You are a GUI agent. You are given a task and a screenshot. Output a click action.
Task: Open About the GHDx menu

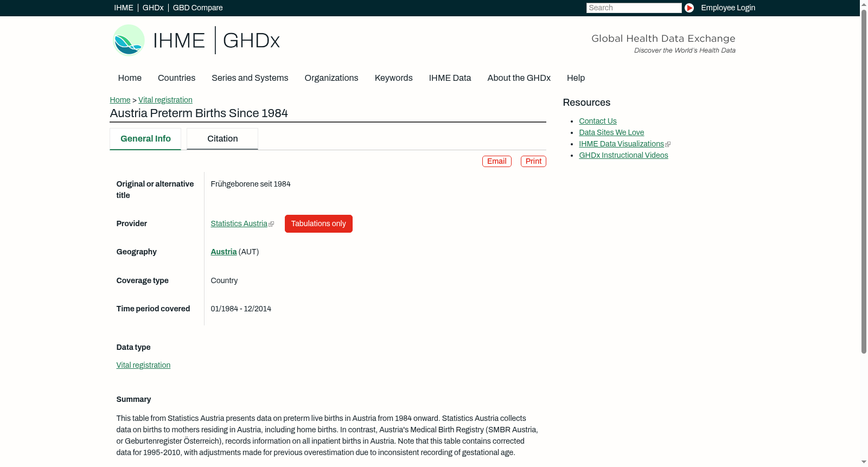[x=519, y=78]
